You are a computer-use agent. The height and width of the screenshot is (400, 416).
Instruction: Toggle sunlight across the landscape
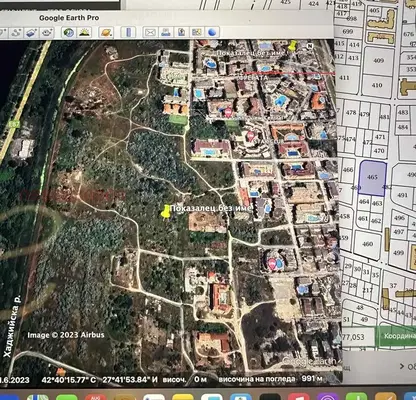pyautogui.click(x=85, y=32)
